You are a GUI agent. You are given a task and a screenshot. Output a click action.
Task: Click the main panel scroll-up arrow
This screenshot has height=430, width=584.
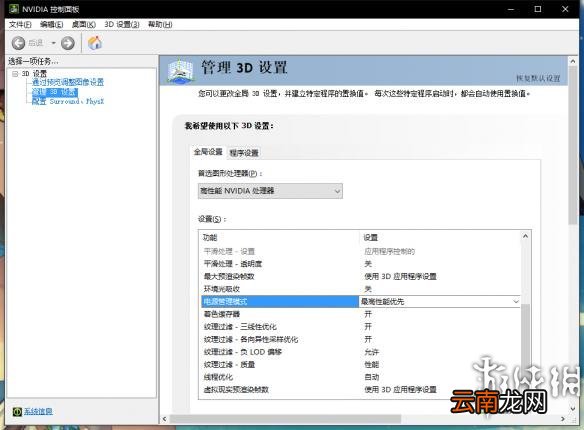573,61
